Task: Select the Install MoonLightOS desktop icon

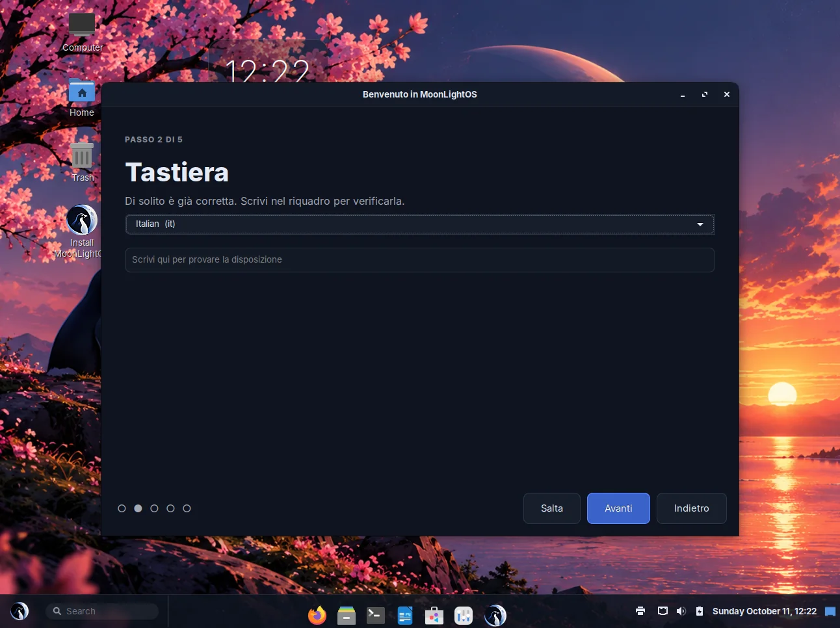Action: pyautogui.click(x=82, y=232)
